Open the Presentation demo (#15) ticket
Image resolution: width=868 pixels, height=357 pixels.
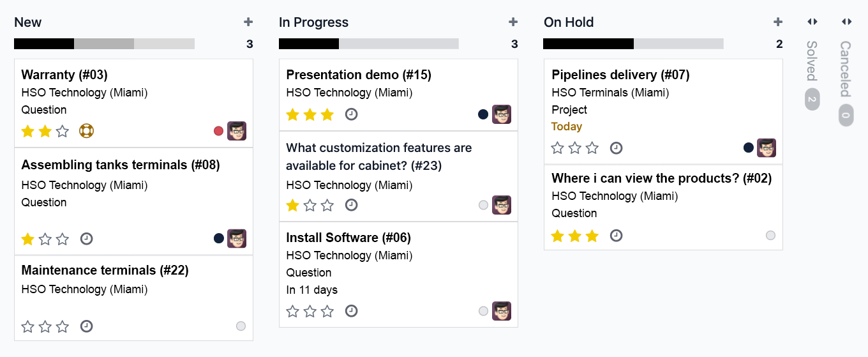pyautogui.click(x=359, y=75)
